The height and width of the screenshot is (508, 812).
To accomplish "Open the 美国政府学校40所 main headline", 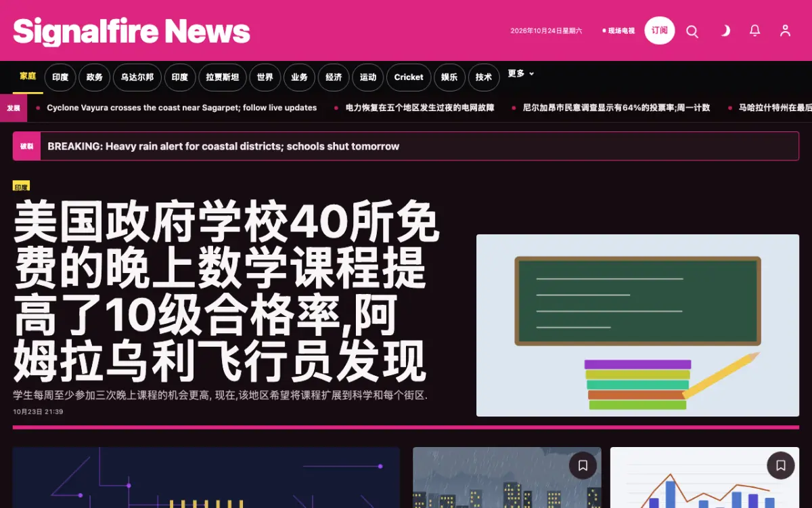I will [x=227, y=291].
